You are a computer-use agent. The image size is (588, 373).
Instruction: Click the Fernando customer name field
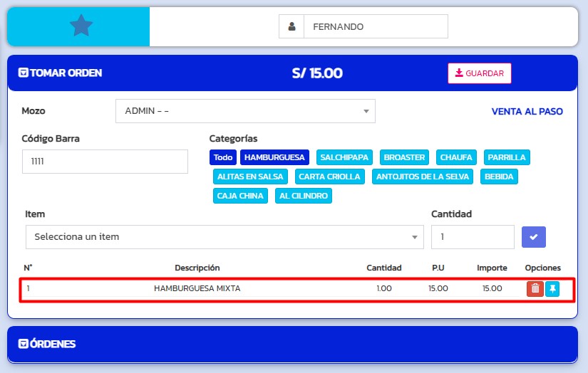pyautogui.click(x=376, y=27)
